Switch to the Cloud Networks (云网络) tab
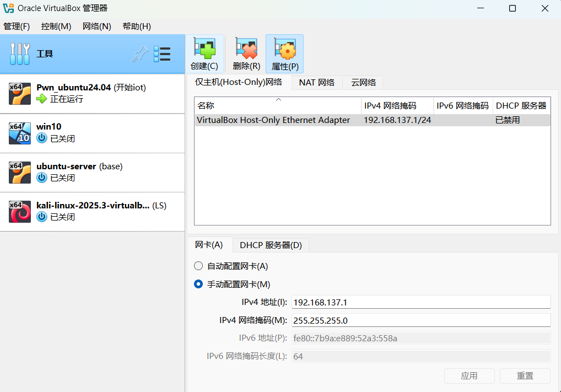The height and width of the screenshot is (392, 561). [363, 83]
